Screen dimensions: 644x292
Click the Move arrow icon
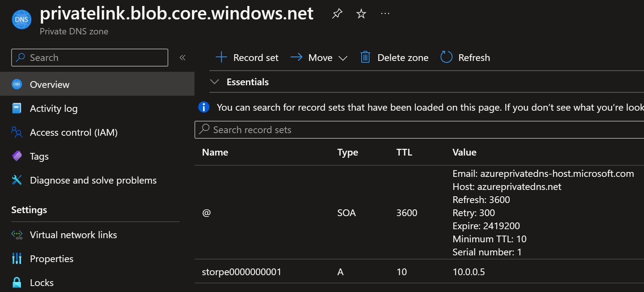297,57
